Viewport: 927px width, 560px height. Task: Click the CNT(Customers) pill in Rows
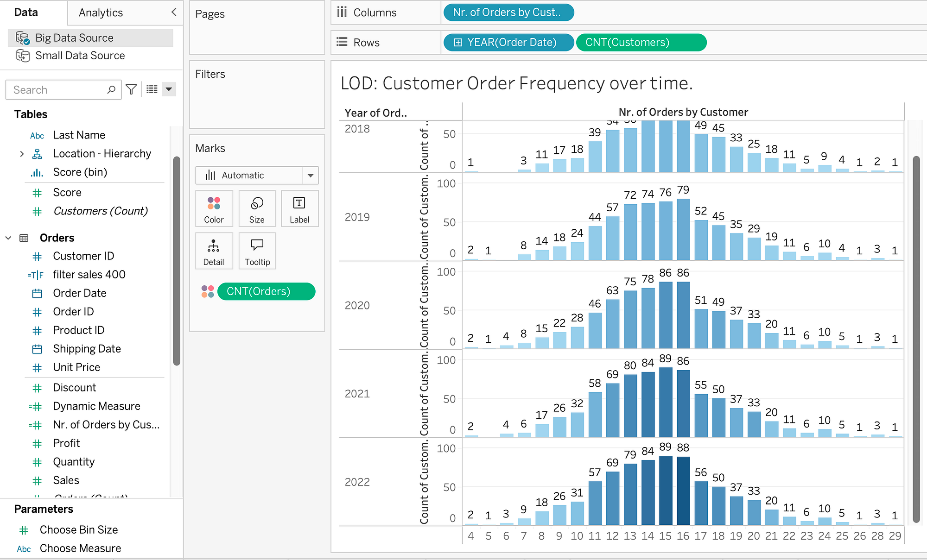coord(641,43)
